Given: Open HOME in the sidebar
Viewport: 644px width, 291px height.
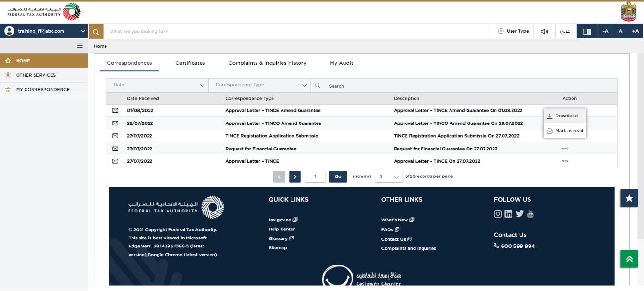Looking at the screenshot, I should point(44,61).
